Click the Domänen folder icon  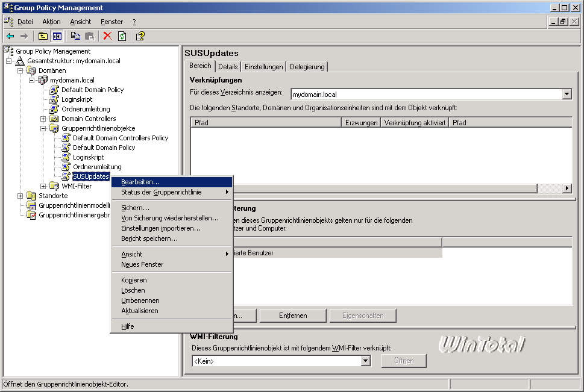[x=31, y=70]
